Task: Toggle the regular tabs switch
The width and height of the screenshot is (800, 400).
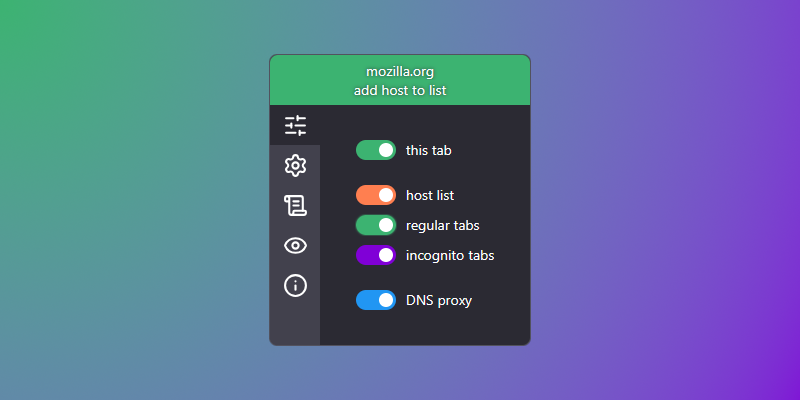Action: point(376,225)
